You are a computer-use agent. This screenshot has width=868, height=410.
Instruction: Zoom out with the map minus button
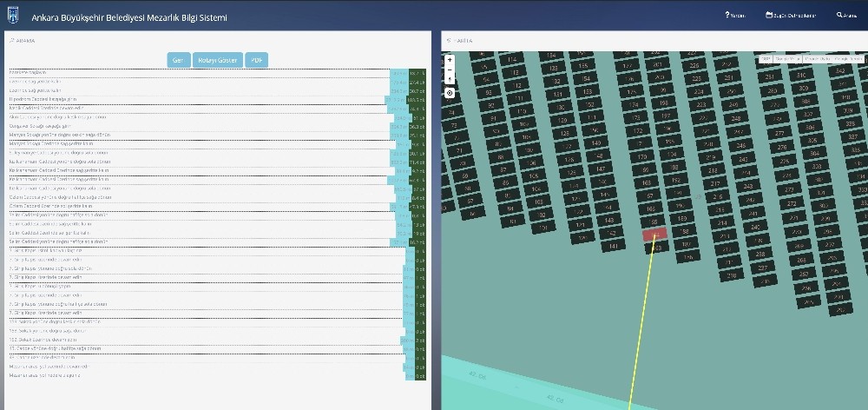(x=450, y=69)
